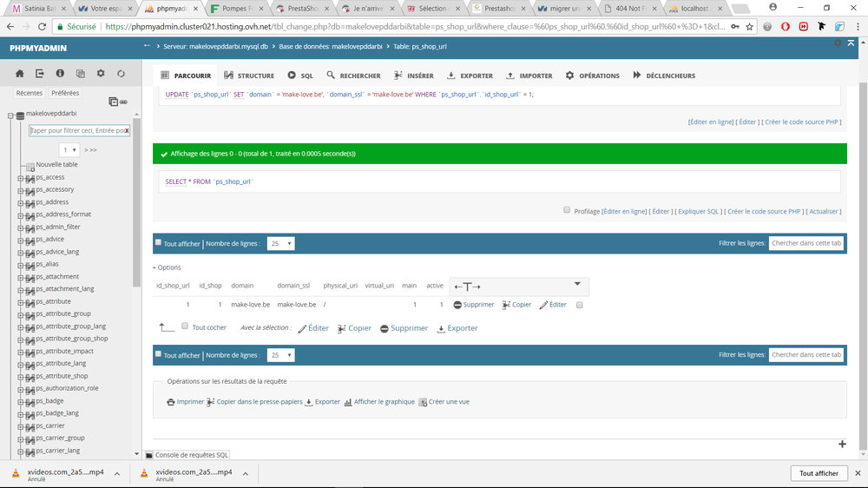
Task: Click the logout icon in sidebar
Action: pos(40,73)
